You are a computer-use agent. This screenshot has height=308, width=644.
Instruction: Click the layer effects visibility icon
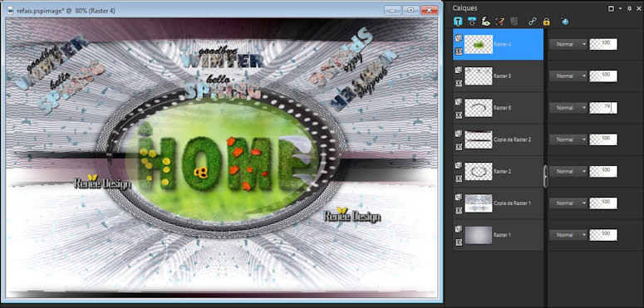point(485,22)
